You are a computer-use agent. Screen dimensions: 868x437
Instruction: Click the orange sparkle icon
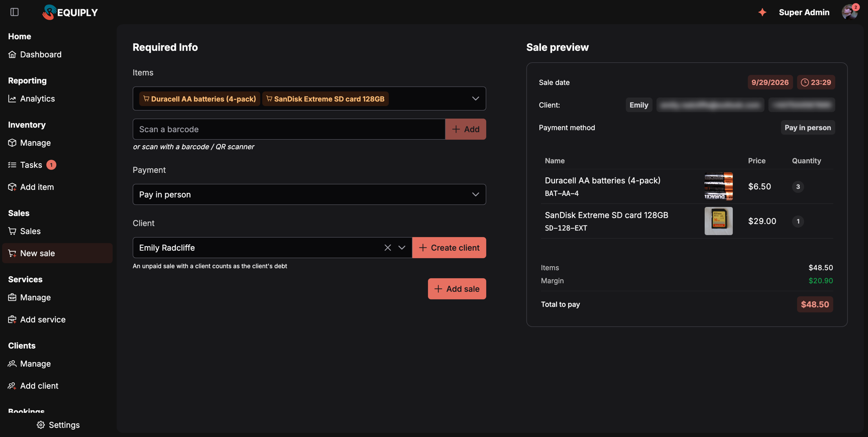762,12
